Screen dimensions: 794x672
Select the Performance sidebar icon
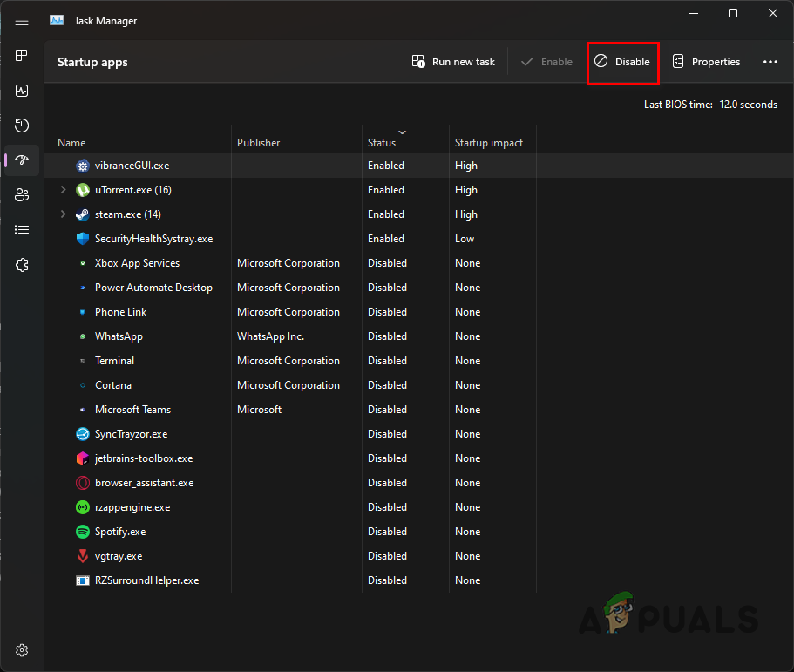coord(21,90)
